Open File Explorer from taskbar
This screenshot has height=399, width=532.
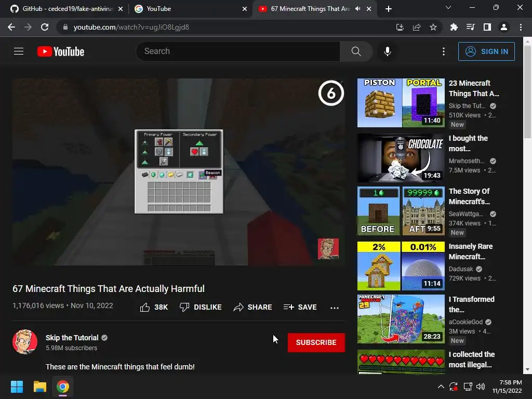click(39, 387)
